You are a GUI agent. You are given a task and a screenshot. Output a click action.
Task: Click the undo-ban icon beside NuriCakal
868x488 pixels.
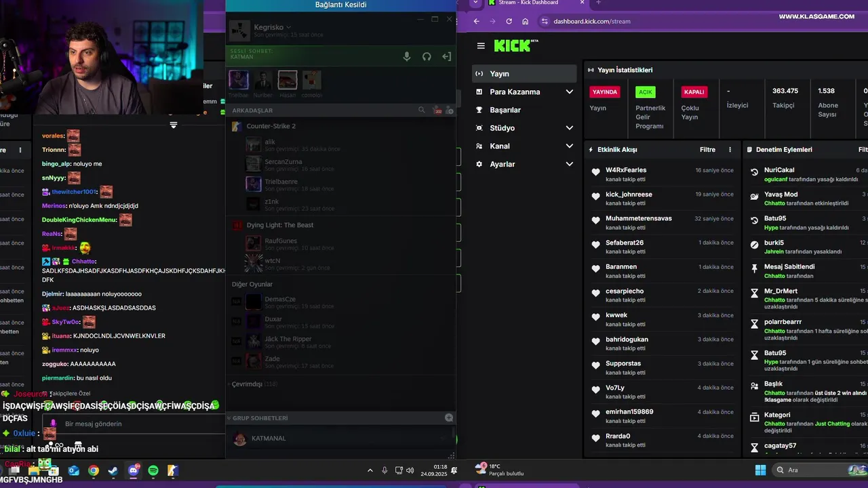pyautogui.click(x=754, y=173)
